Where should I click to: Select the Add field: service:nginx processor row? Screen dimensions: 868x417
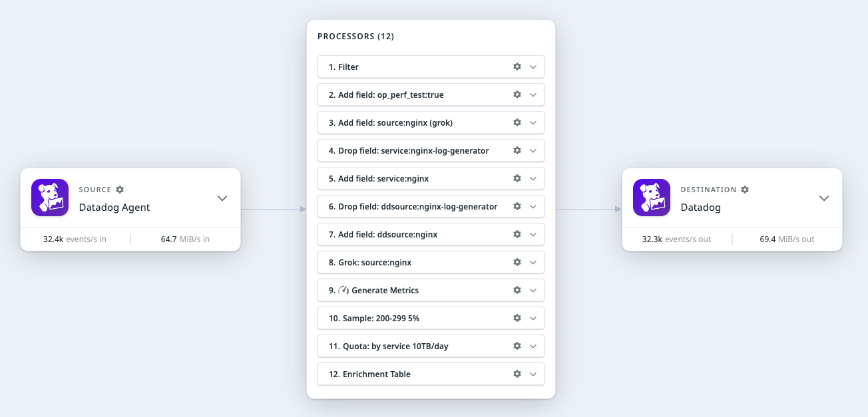point(413,178)
